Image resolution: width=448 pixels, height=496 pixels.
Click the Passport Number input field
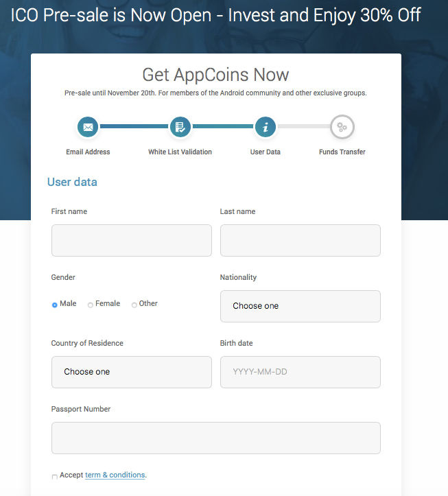pyautogui.click(x=216, y=438)
